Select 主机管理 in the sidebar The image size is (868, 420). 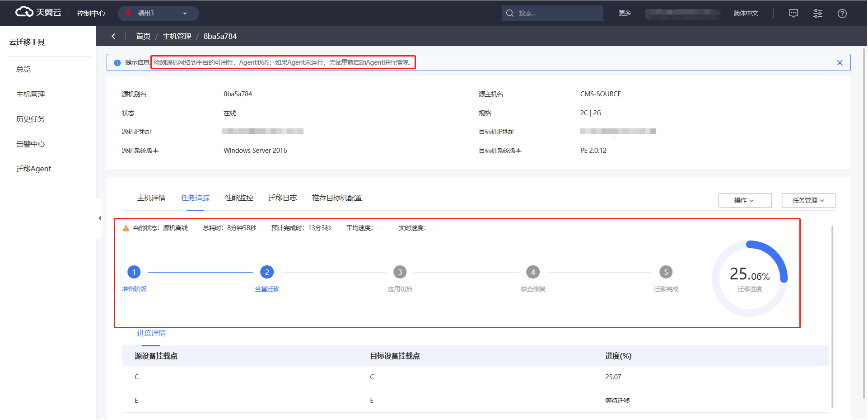[x=31, y=94]
